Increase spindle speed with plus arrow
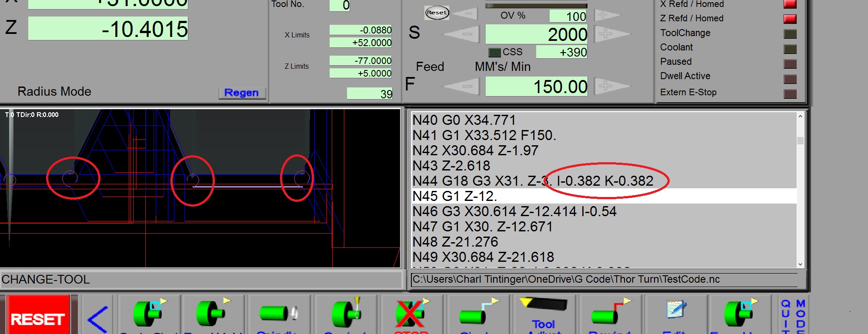Viewport: 868px width, 334px height. [607, 34]
